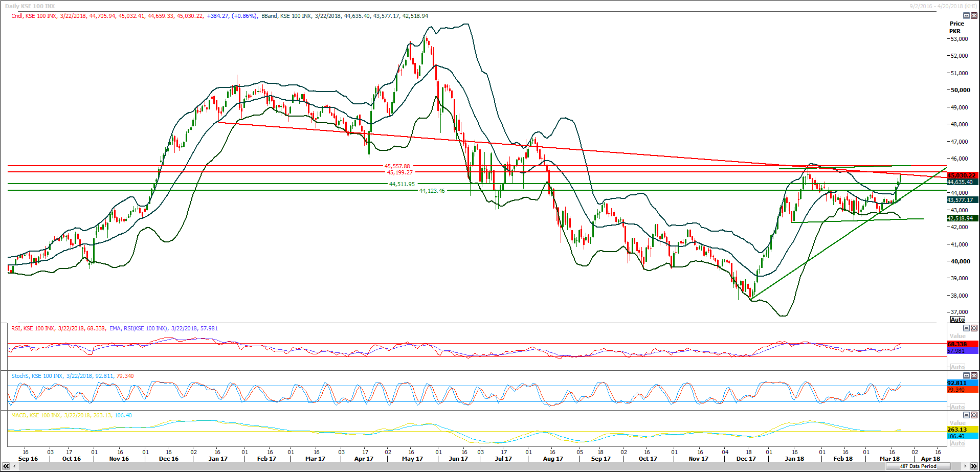Close the price chart panel
This screenshot has width=980, height=472.
[x=974, y=16]
